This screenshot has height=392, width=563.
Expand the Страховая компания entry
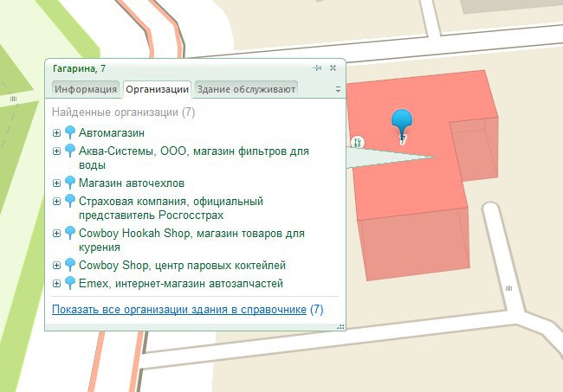pyautogui.click(x=56, y=202)
